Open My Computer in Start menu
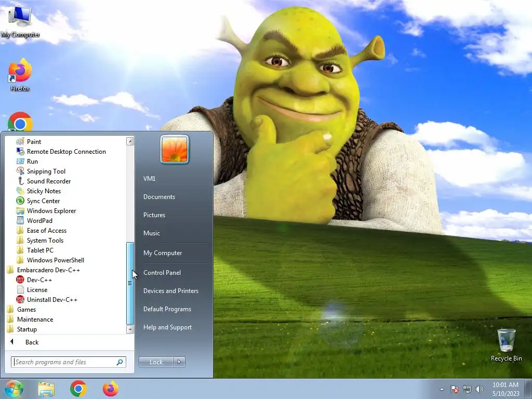 pyautogui.click(x=163, y=253)
